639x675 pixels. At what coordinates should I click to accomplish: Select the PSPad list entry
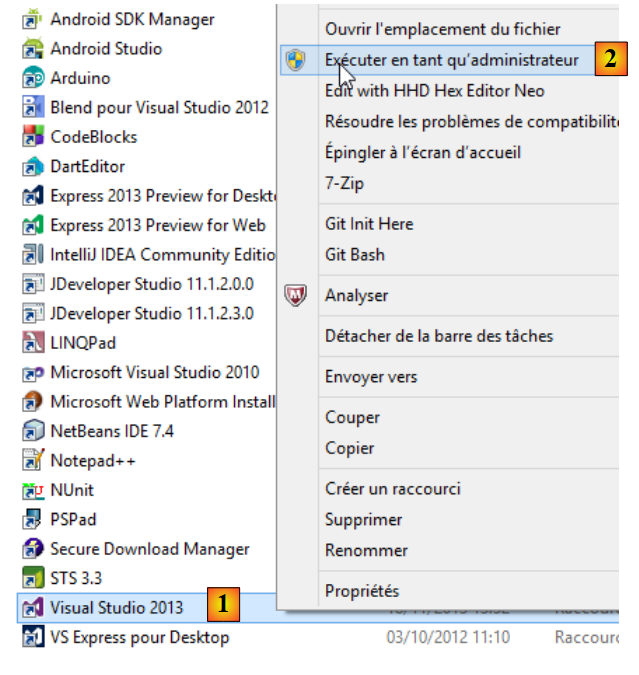pyautogui.click(x=73, y=520)
